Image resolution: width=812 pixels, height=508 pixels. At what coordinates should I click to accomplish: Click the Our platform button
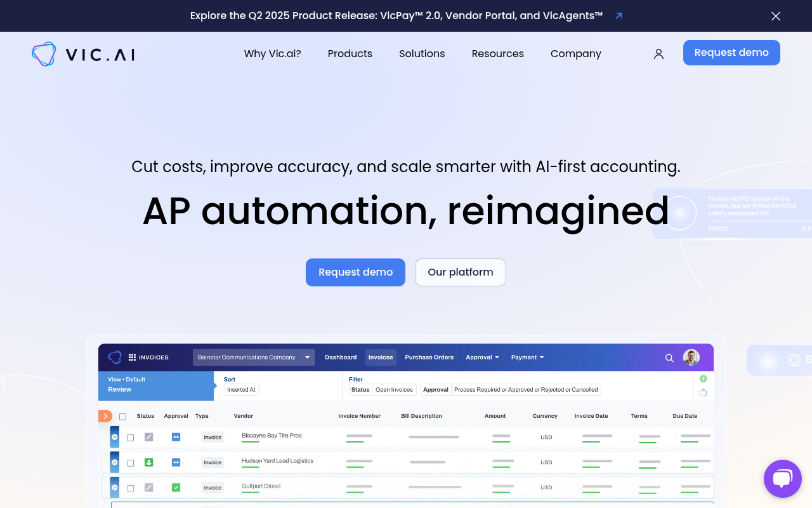tap(460, 272)
